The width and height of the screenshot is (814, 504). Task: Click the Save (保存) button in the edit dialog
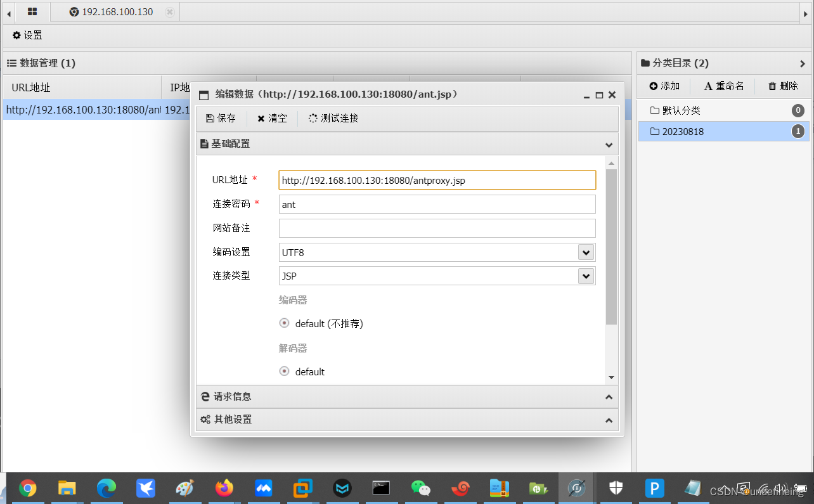tap(221, 119)
